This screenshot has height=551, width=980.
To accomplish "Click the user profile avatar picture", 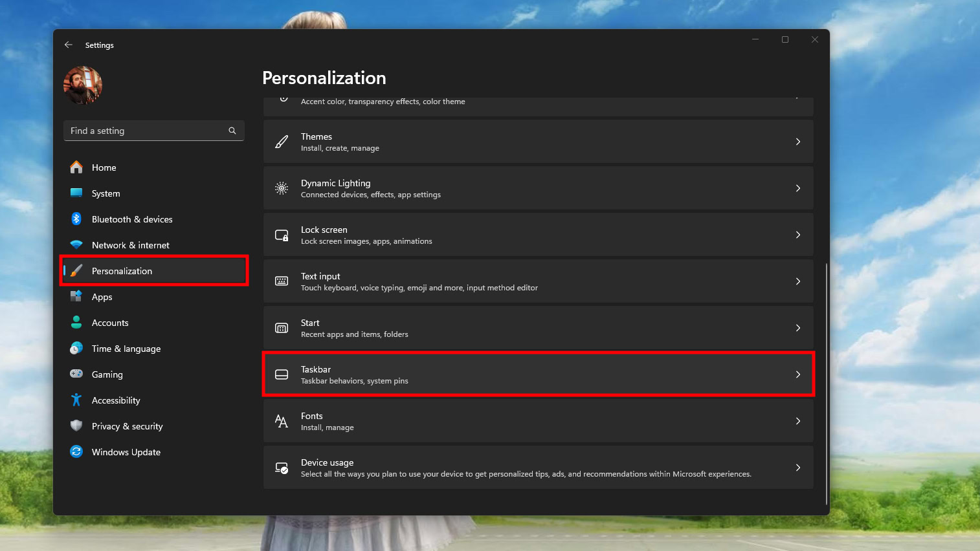I will point(83,85).
